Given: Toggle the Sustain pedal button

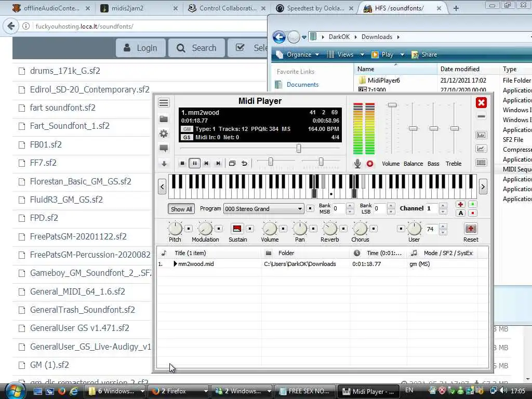Looking at the screenshot, I should (x=237, y=229).
